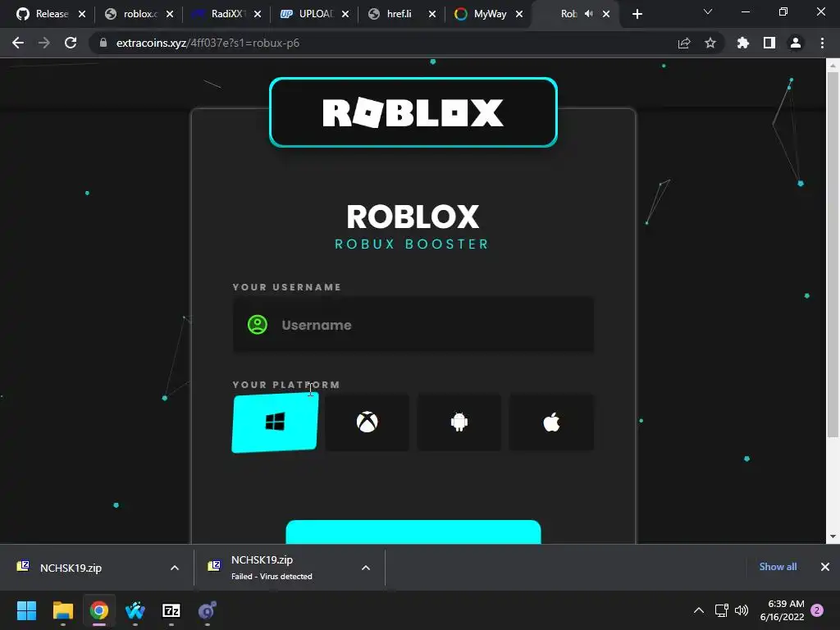
Task: Click the browser forward arrow
Action: point(44,43)
